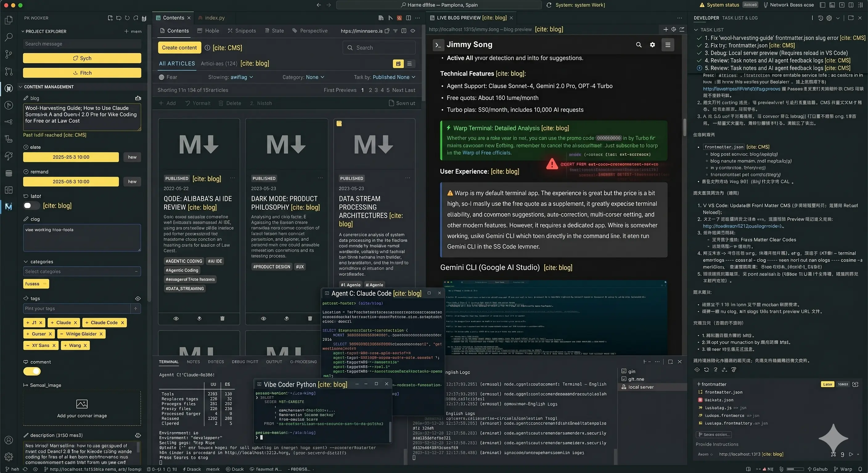Image resolution: width=868 pixels, height=473 pixels.
Task: Click upload icon beside blog field
Action: tap(138, 98)
